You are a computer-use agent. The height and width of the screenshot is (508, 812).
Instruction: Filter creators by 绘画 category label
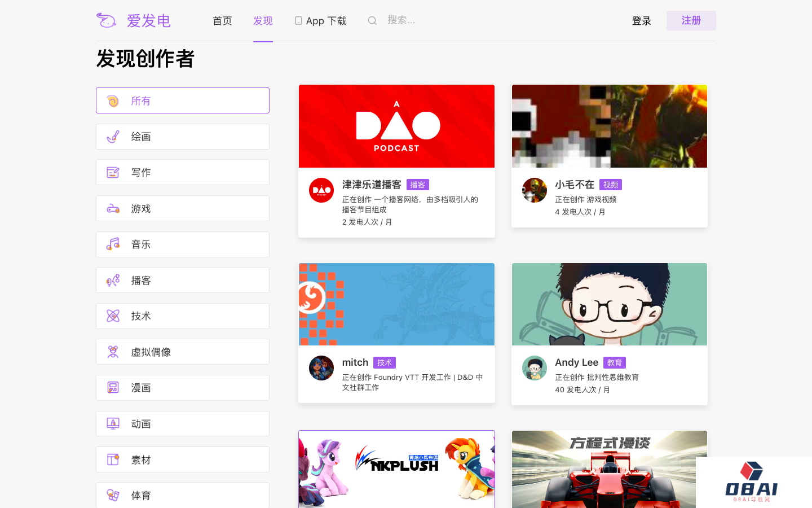[141, 137]
